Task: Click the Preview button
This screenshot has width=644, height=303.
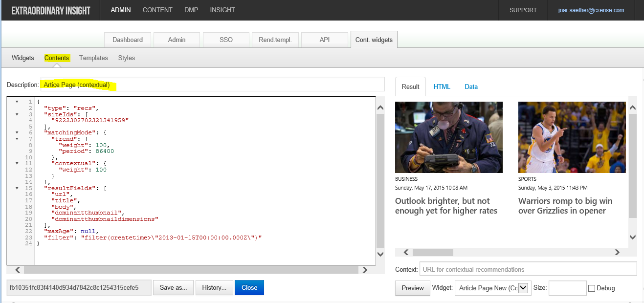Action: pos(413,288)
